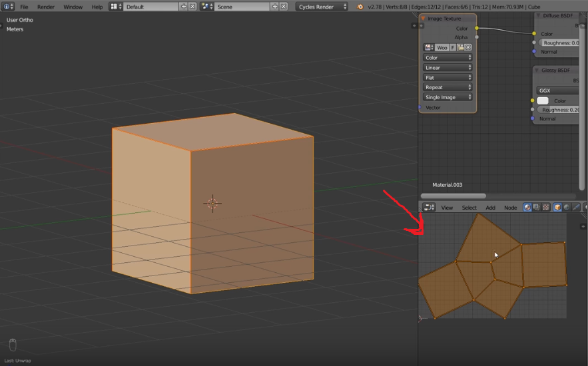Select the compositing nodes tree type

[x=536, y=207]
